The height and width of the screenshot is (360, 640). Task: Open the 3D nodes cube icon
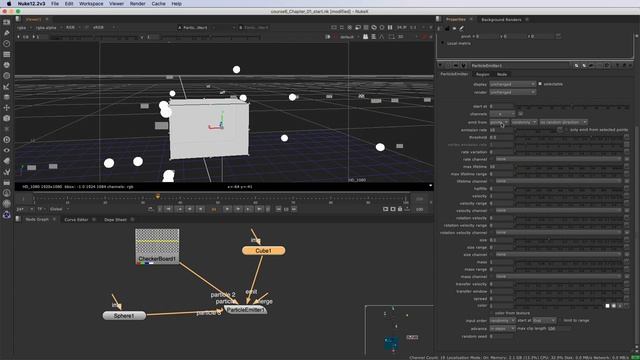pyautogui.click(x=7, y=118)
